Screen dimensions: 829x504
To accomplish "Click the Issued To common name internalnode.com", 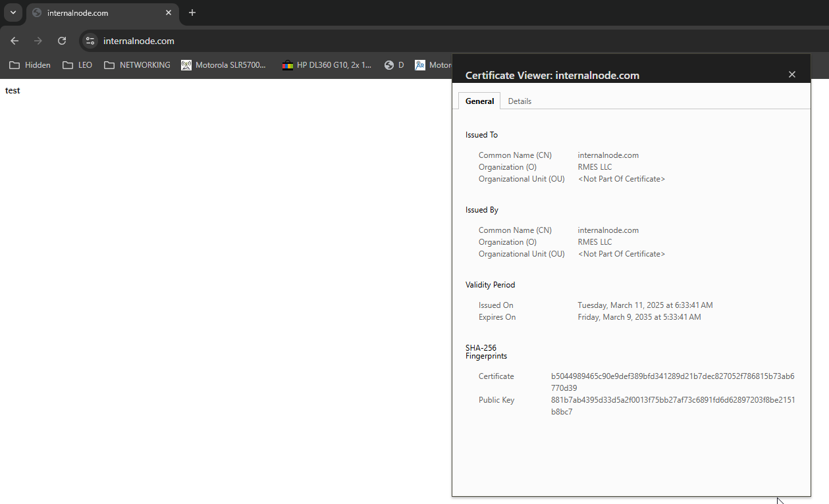I will point(608,155).
